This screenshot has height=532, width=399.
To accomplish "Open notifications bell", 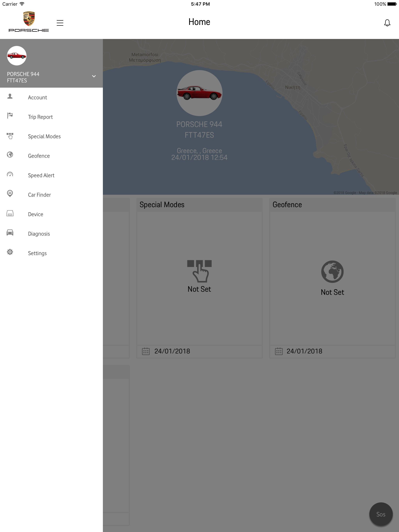I will click(x=387, y=23).
